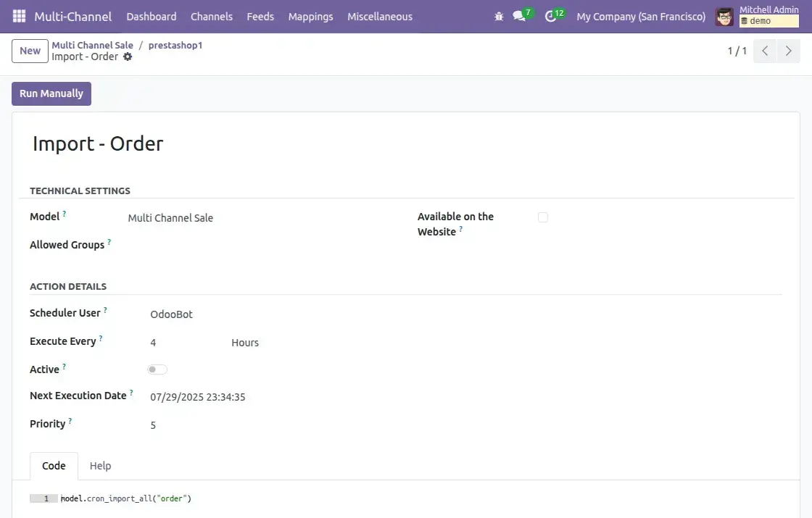Open the activities clock icon
Image resolution: width=812 pixels, height=518 pixels.
[550, 17]
